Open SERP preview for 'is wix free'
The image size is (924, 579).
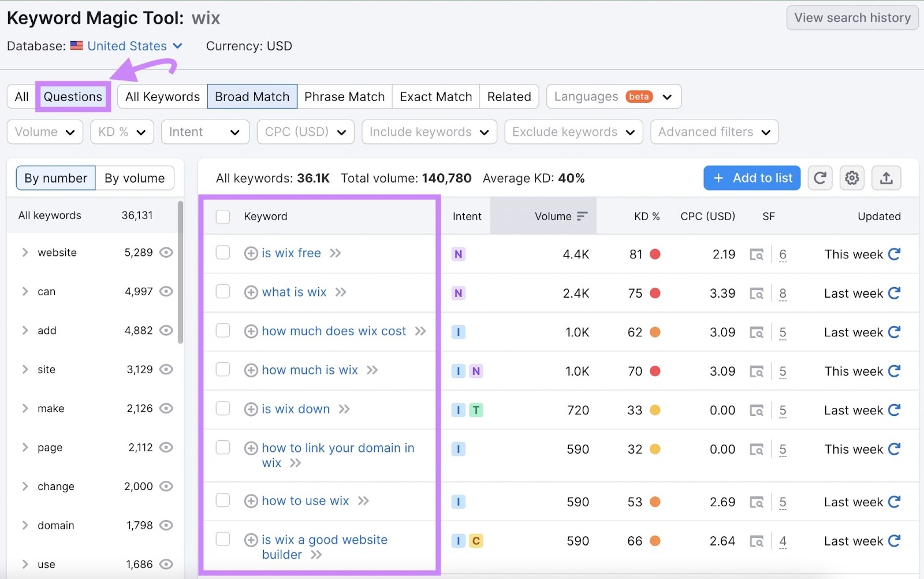757,254
